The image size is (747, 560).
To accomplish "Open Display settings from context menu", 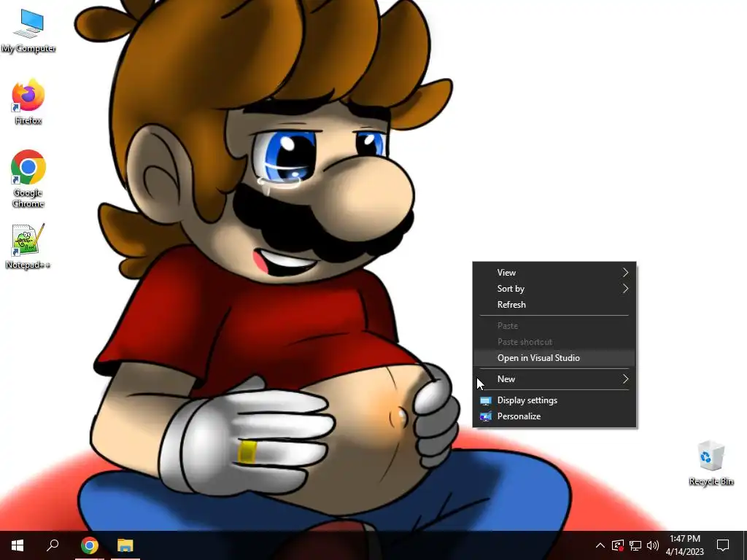I will pos(554,400).
